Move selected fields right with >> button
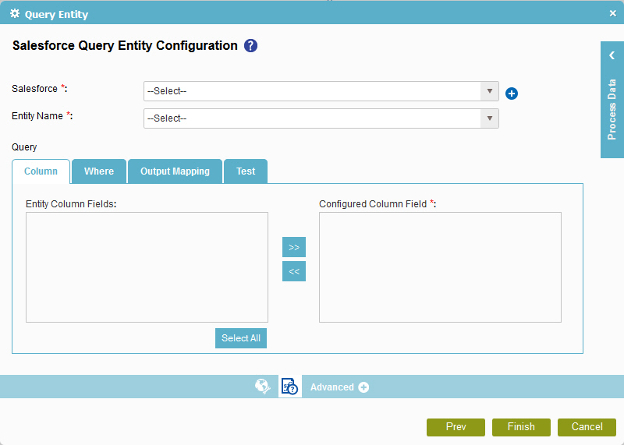624x445 pixels. point(294,247)
